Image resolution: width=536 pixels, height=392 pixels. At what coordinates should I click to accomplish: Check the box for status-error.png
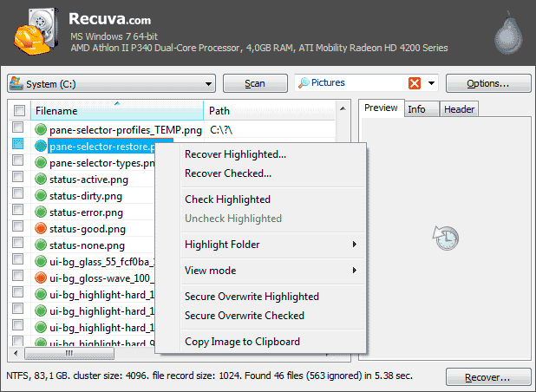pyautogui.click(x=17, y=210)
